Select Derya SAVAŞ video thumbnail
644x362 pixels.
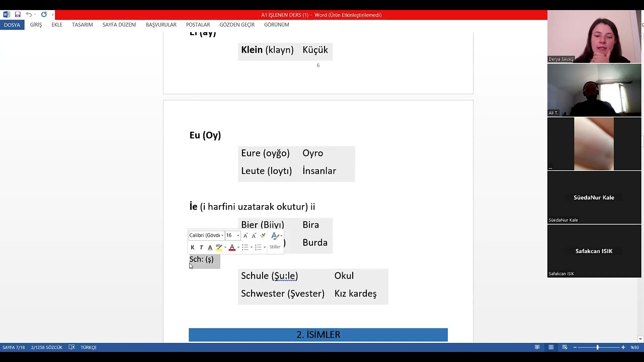[x=594, y=36]
